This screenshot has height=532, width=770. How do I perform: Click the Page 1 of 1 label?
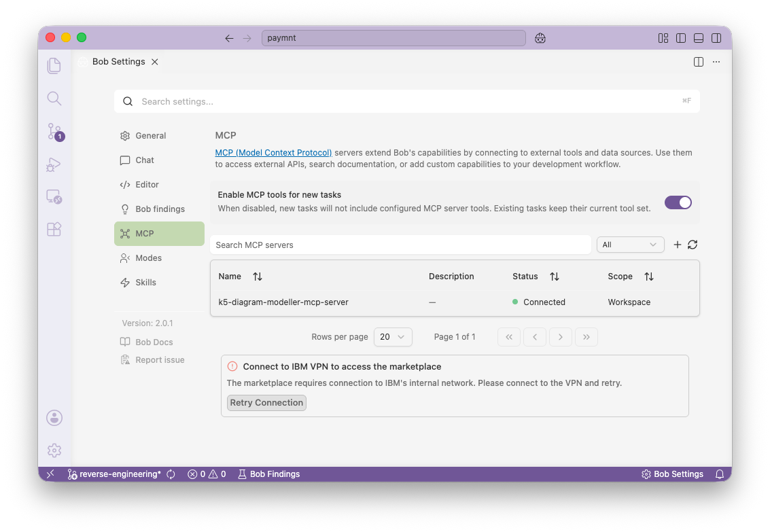pos(455,337)
